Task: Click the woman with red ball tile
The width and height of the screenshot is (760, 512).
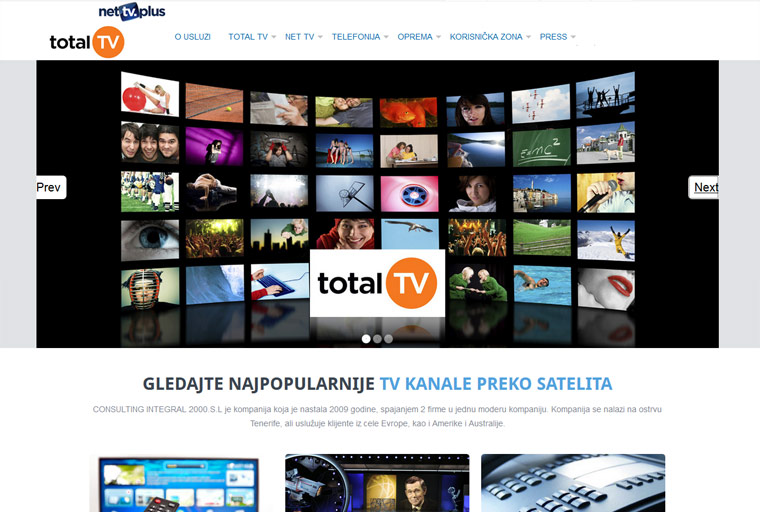Action: coord(150,95)
